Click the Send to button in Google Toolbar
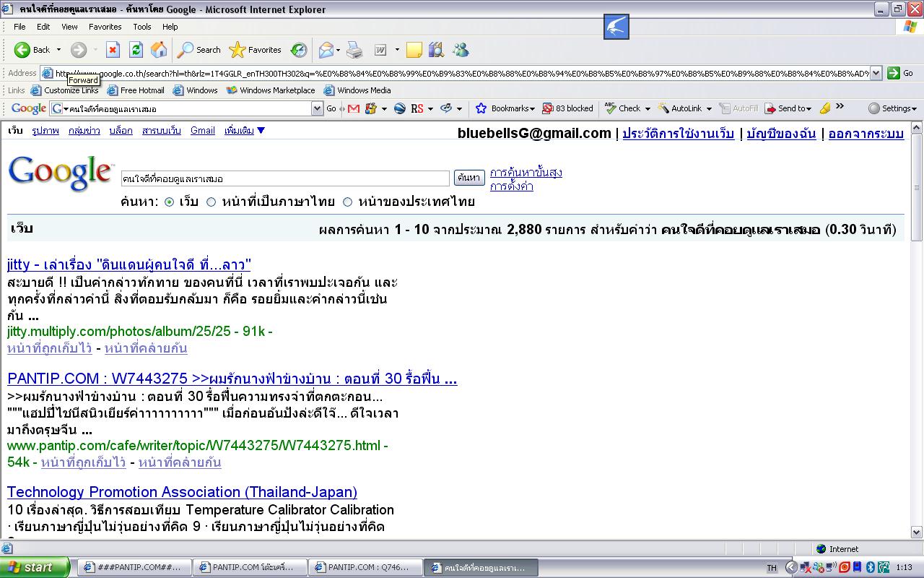Image resolution: width=924 pixels, height=578 pixels. pyautogui.click(x=788, y=108)
